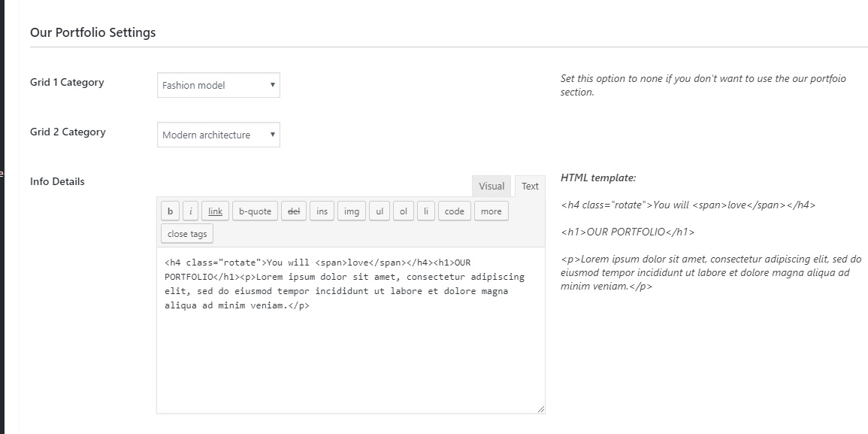
Task: Open the Grid 2 Category dropdown
Action: coord(219,135)
